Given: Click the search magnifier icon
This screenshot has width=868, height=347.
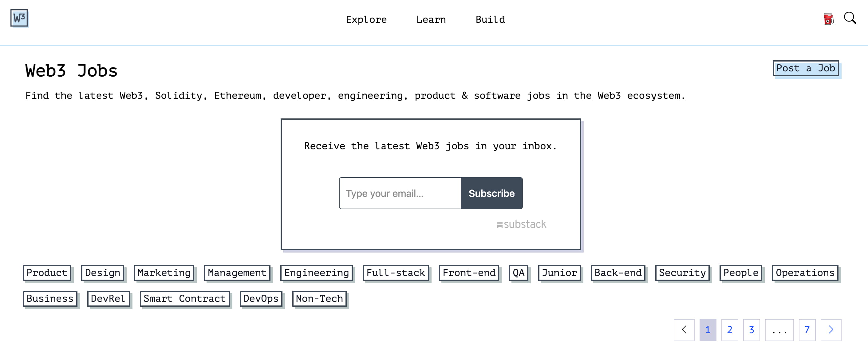Looking at the screenshot, I should [850, 18].
